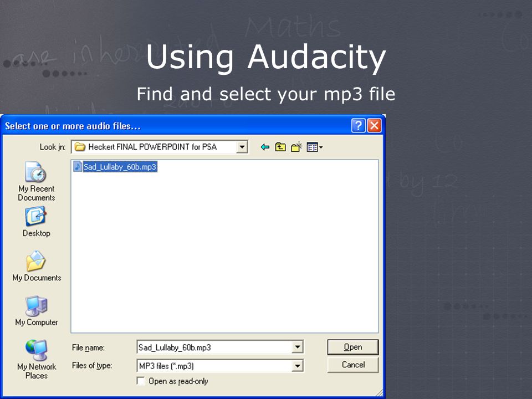Select the Sad_Lullaby_60b.mp3 file
Viewport: 532px width, 399px height.
[x=115, y=167]
